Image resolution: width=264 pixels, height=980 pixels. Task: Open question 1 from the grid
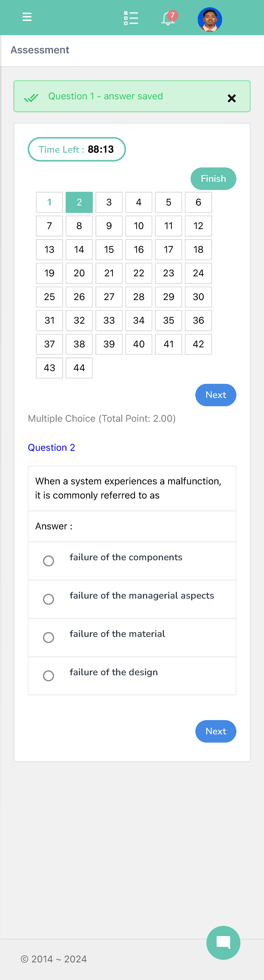pyautogui.click(x=49, y=203)
